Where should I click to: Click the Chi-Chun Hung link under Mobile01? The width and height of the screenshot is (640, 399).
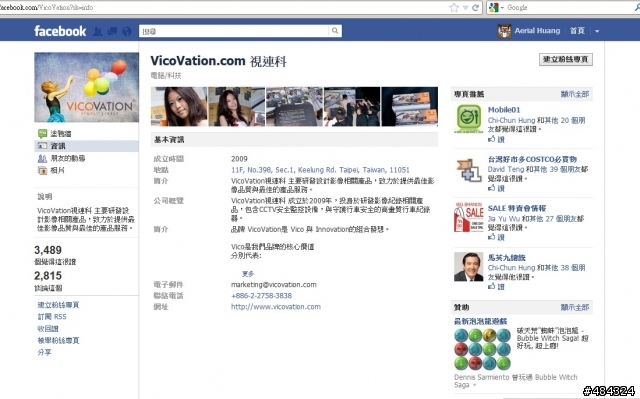pos(511,120)
